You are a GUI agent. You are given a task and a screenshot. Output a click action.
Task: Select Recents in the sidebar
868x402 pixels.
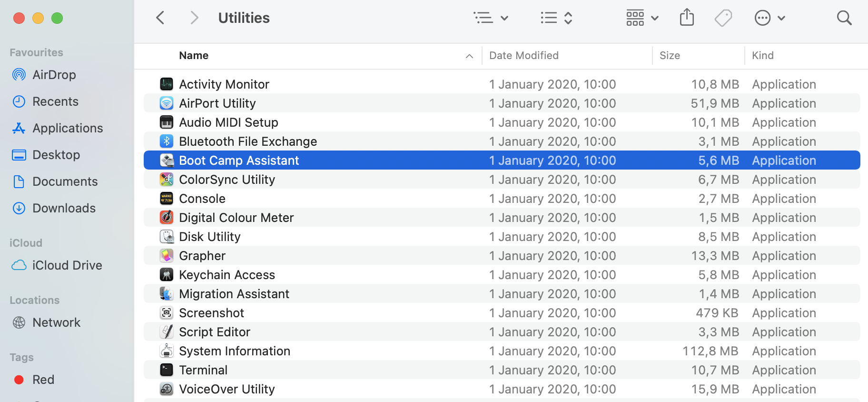click(x=55, y=101)
